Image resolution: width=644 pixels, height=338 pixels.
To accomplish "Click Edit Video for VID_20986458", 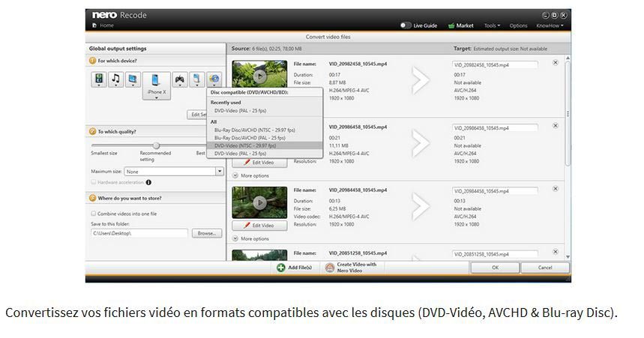I will pyautogui.click(x=259, y=163).
